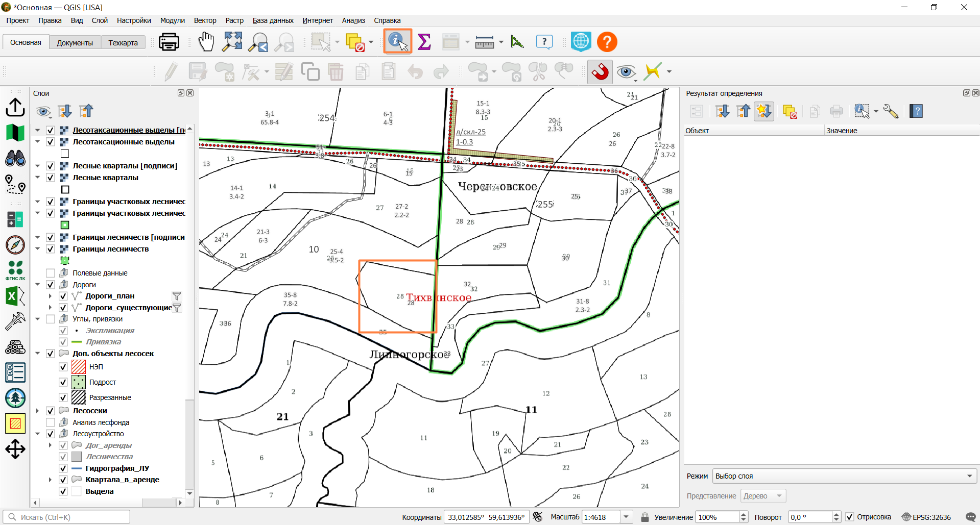Click the tree circle icon in sidebar
980x525 pixels.
(15, 398)
